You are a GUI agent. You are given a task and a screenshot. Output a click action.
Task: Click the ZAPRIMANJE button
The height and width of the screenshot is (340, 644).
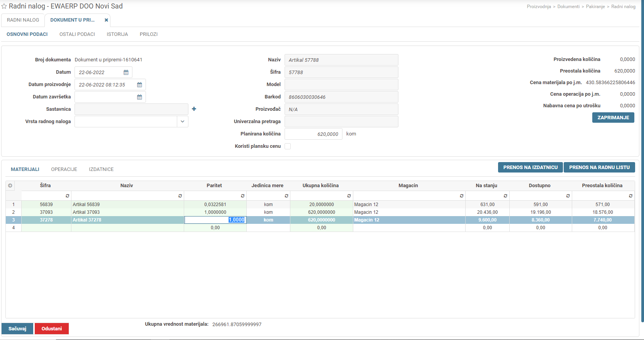[613, 118]
